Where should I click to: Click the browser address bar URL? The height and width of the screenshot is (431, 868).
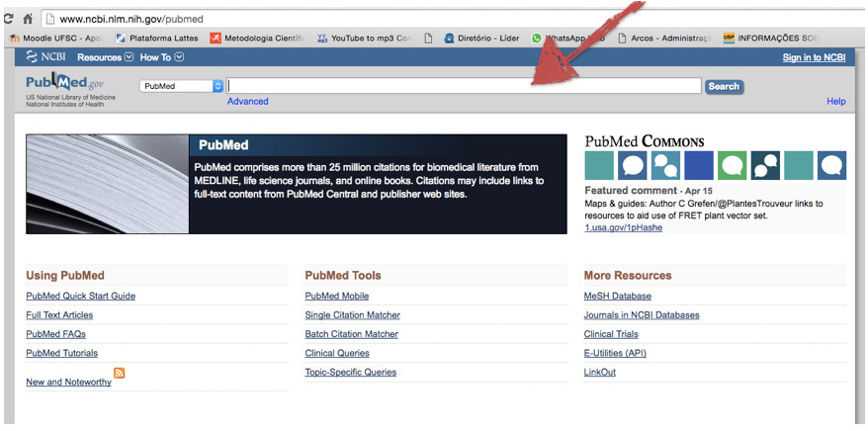point(131,19)
